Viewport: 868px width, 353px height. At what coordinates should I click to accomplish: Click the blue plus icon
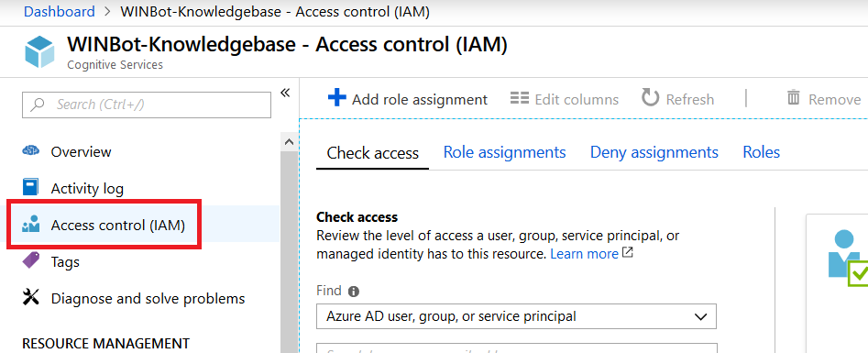click(x=337, y=97)
